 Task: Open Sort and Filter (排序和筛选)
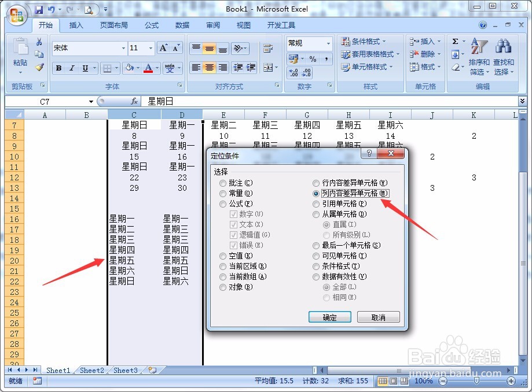tap(479, 57)
